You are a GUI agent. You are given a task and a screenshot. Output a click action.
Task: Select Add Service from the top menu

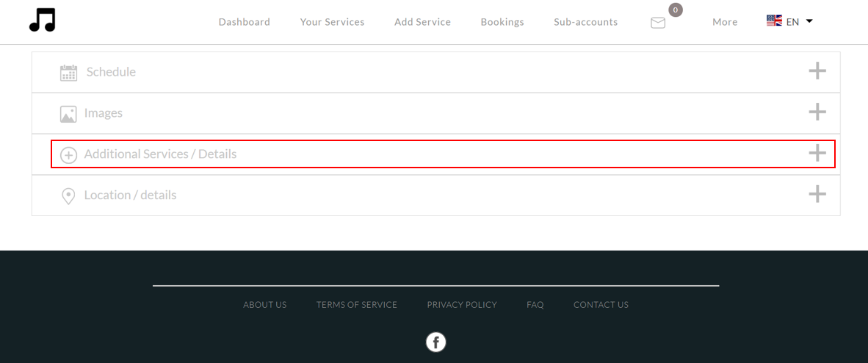pyautogui.click(x=422, y=22)
